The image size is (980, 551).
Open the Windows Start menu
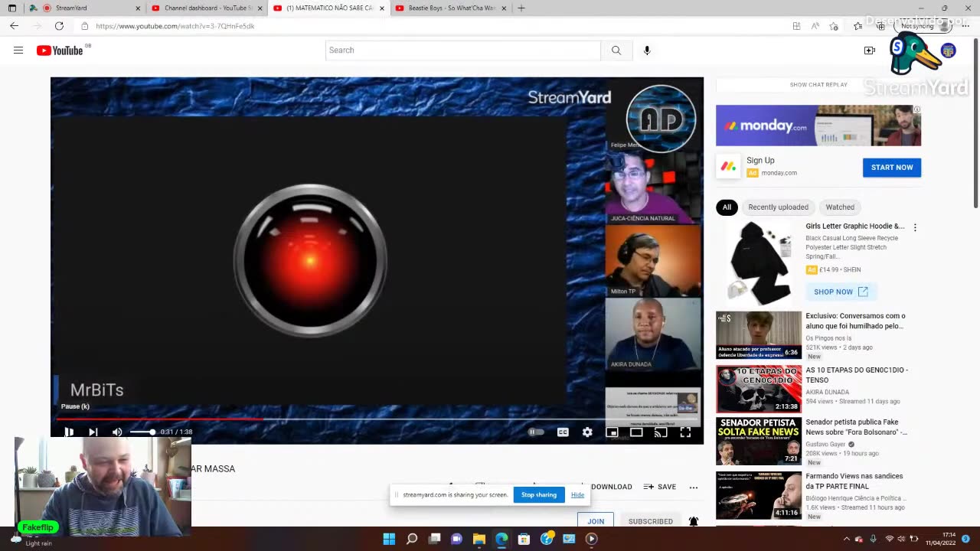point(389,539)
